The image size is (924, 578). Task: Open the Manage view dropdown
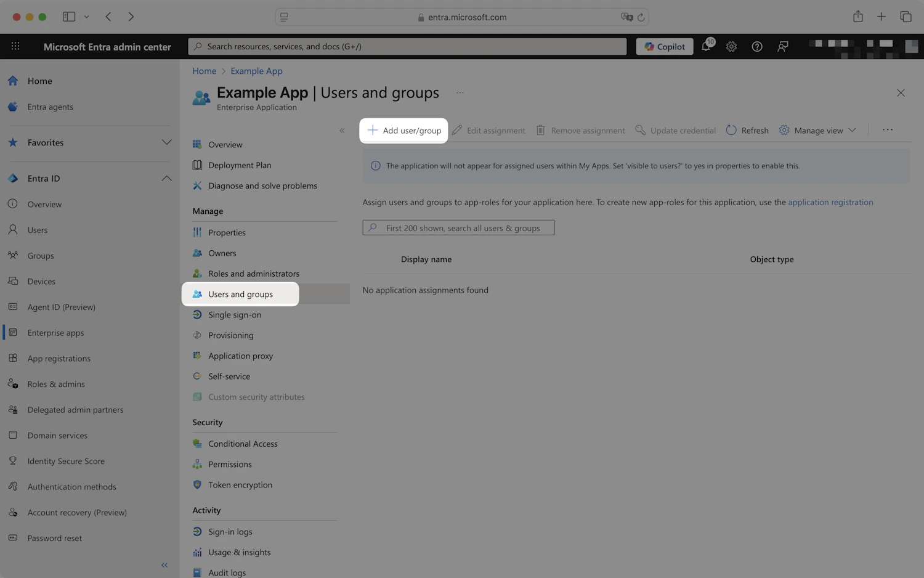pyautogui.click(x=817, y=131)
